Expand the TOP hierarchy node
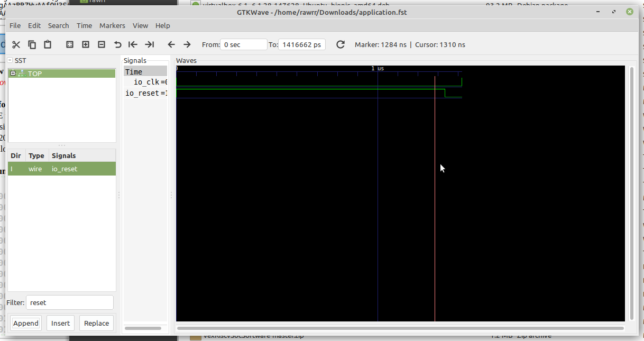 click(x=13, y=73)
